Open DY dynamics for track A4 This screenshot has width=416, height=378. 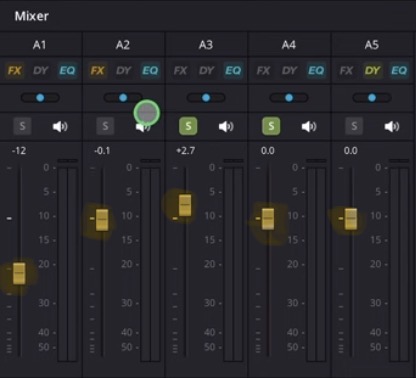click(290, 70)
